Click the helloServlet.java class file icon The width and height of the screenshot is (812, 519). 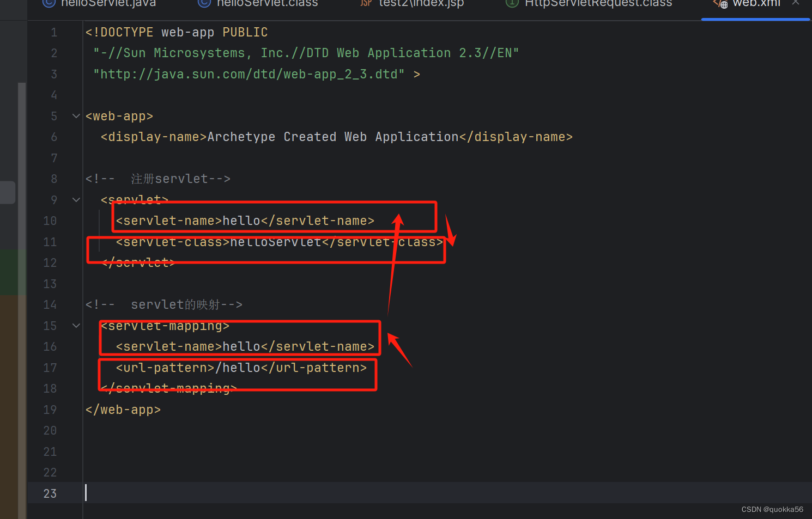[x=49, y=3]
